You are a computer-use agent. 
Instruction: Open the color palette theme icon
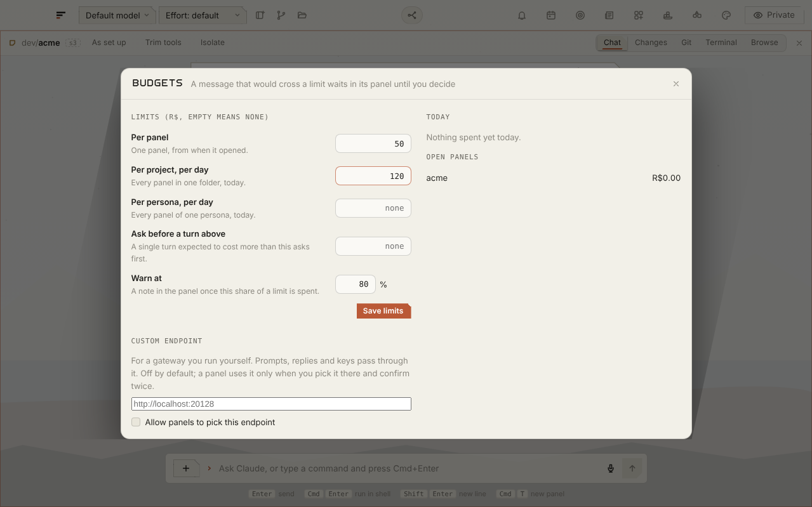pyautogui.click(x=726, y=15)
